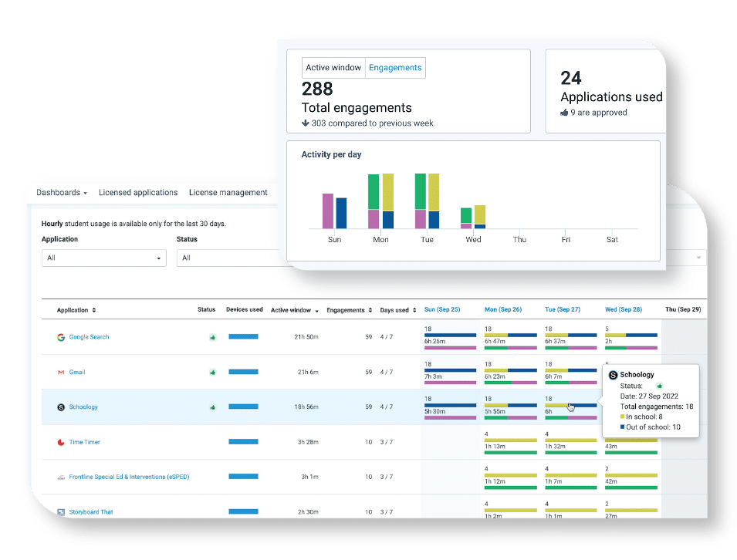The width and height of the screenshot is (737, 560).
Task: Select the Mon (Sep 26) column header
Action: click(503, 309)
